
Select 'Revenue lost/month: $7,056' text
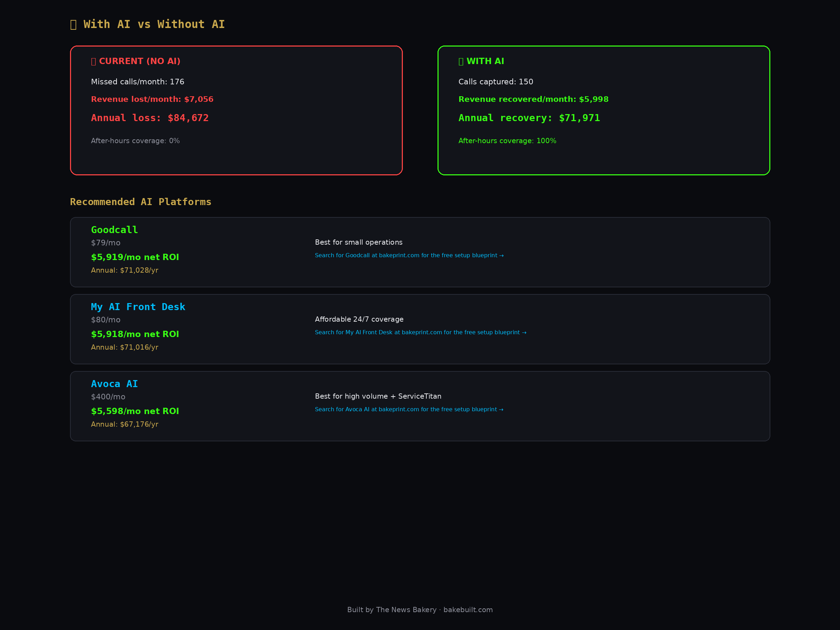[152, 99]
